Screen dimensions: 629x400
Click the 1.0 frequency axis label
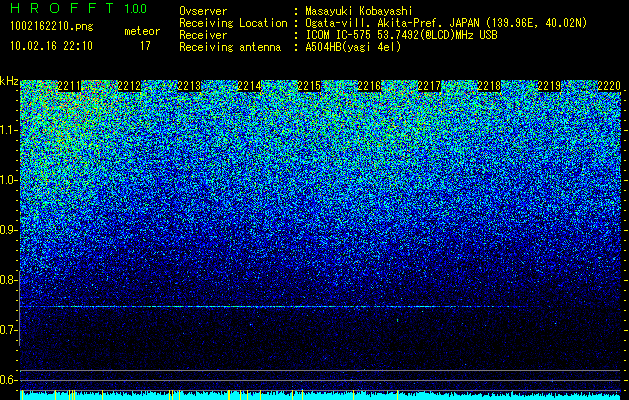click(x=8, y=180)
